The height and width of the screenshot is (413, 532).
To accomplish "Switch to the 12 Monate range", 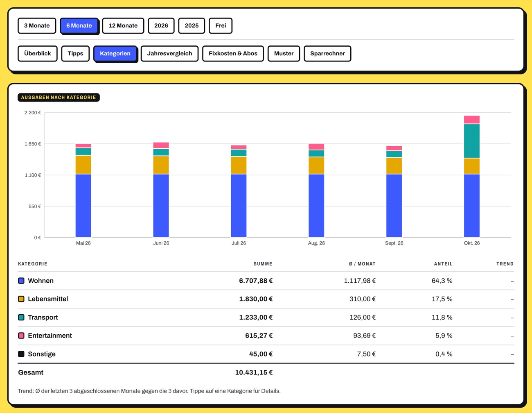I will [x=123, y=25].
